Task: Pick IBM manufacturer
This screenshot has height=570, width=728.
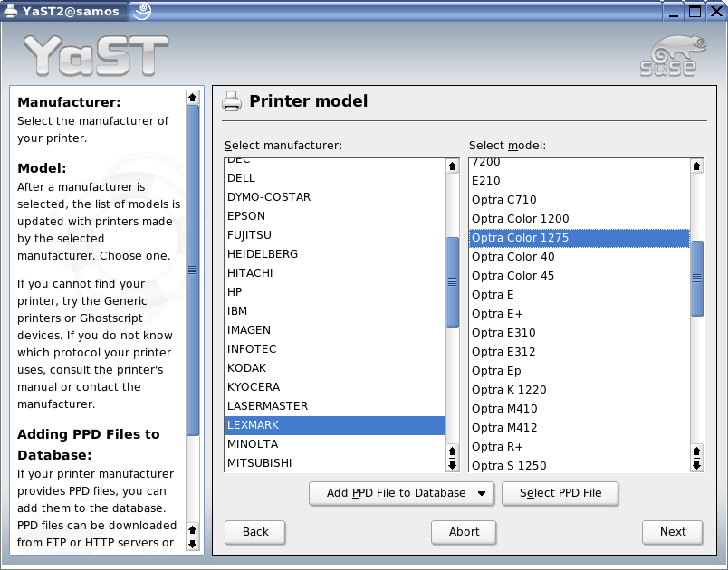Action: click(335, 311)
